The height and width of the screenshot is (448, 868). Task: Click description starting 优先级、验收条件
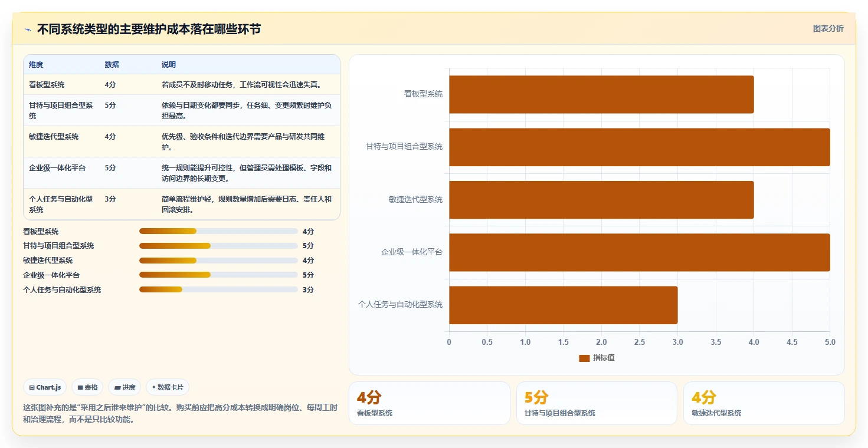click(243, 141)
